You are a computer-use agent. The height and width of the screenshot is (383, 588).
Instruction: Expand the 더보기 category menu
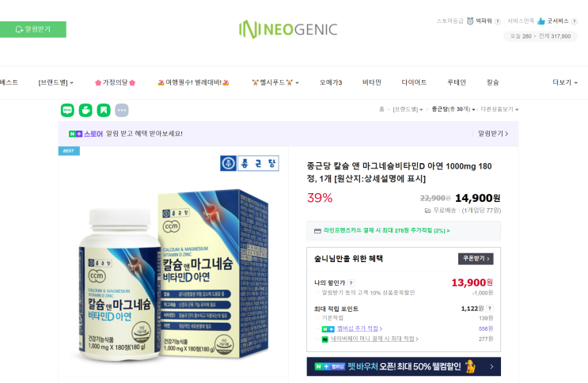565,82
